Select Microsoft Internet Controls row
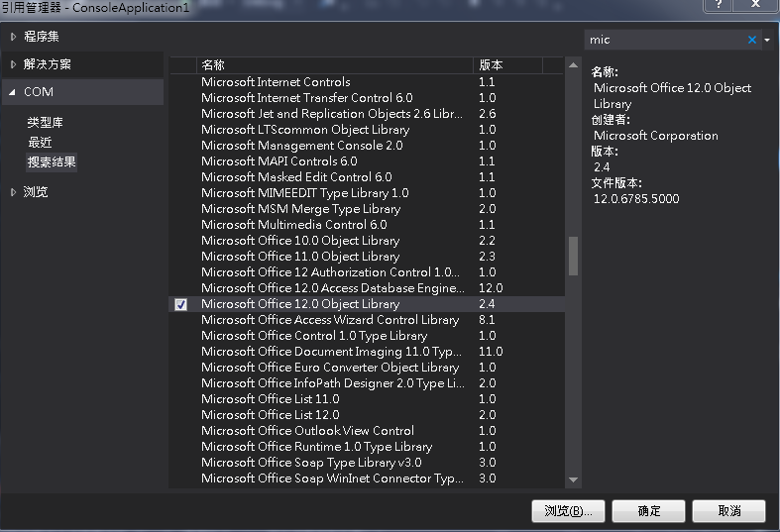 coord(367,82)
